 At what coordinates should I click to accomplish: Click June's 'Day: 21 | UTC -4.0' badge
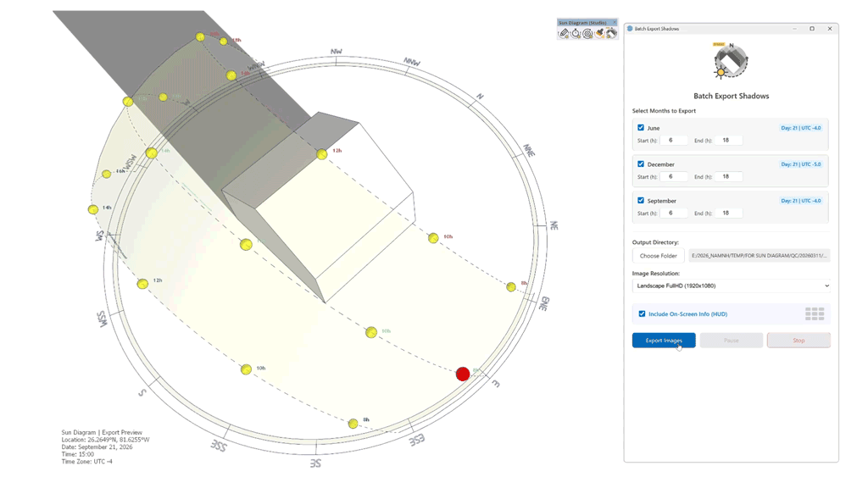pos(800,128)
